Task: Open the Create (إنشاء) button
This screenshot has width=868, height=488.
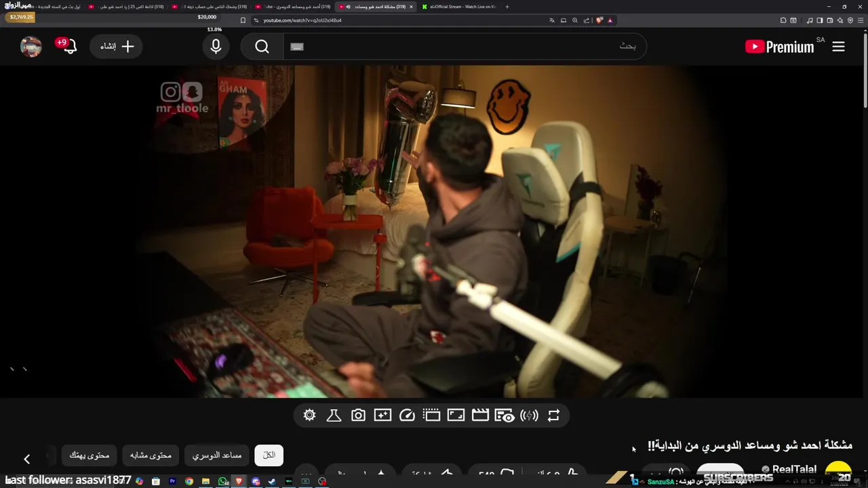Action: pyautogui.click(x=117, y=46)
